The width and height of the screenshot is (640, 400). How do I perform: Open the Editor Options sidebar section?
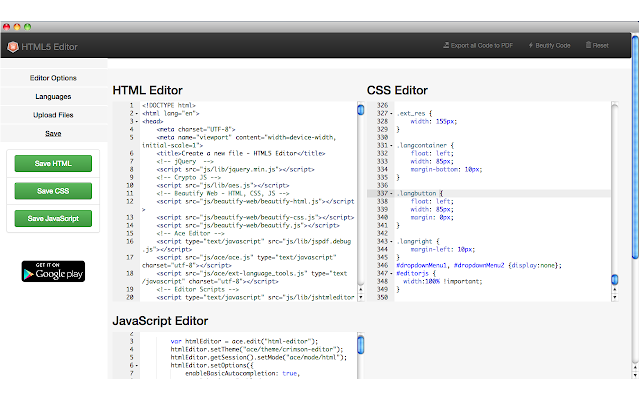click(x=53, y=78)
